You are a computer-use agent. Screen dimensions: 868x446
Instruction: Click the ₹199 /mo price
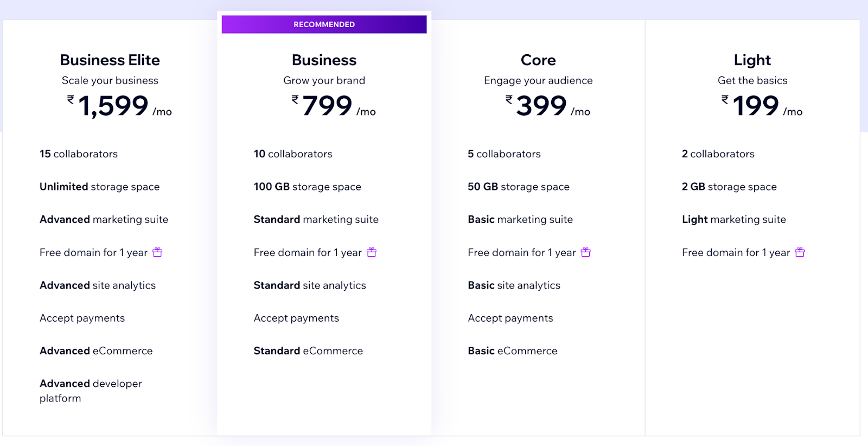point(762,106)
